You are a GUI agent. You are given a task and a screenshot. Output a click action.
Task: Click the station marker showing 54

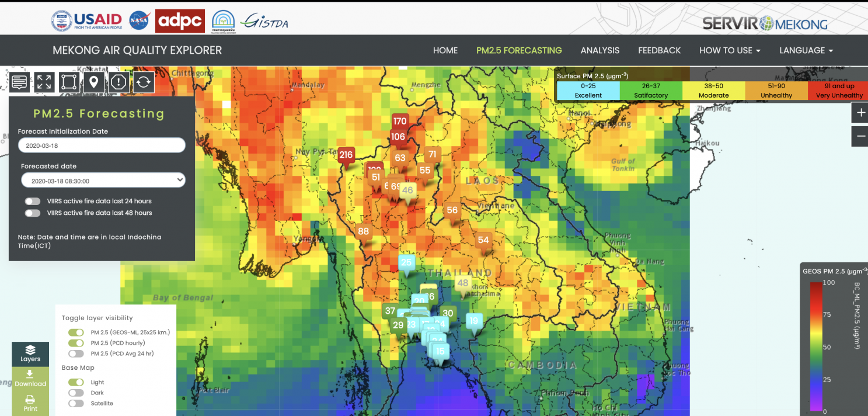tap(483, 241)
